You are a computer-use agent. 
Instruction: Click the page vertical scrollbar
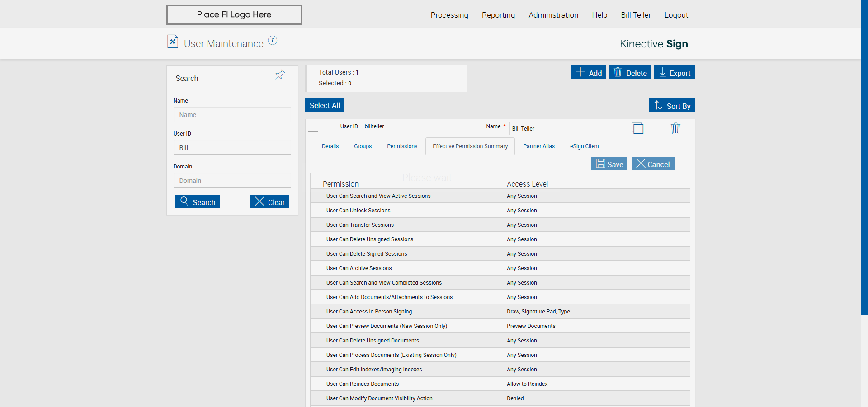[x=864, y=158]
